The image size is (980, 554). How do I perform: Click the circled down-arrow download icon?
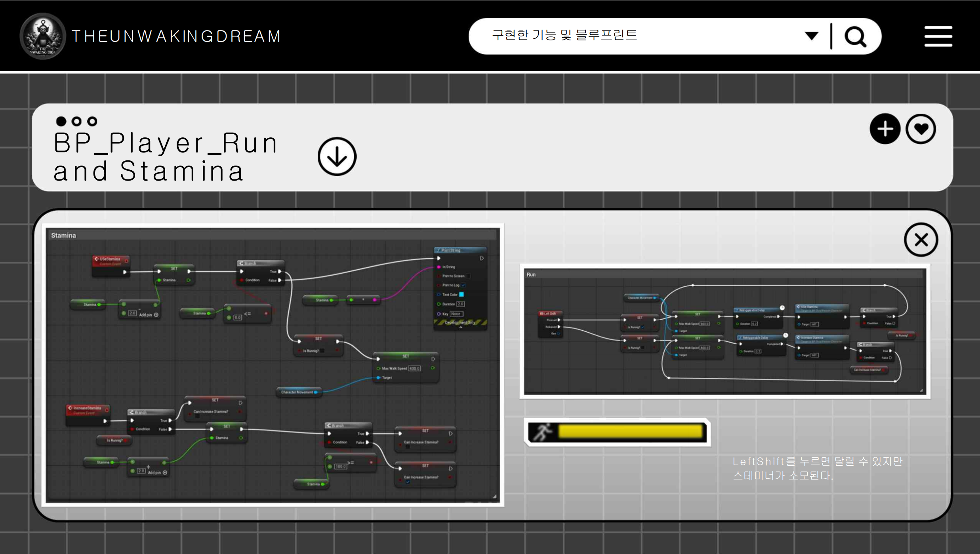[x=337, y=157]
